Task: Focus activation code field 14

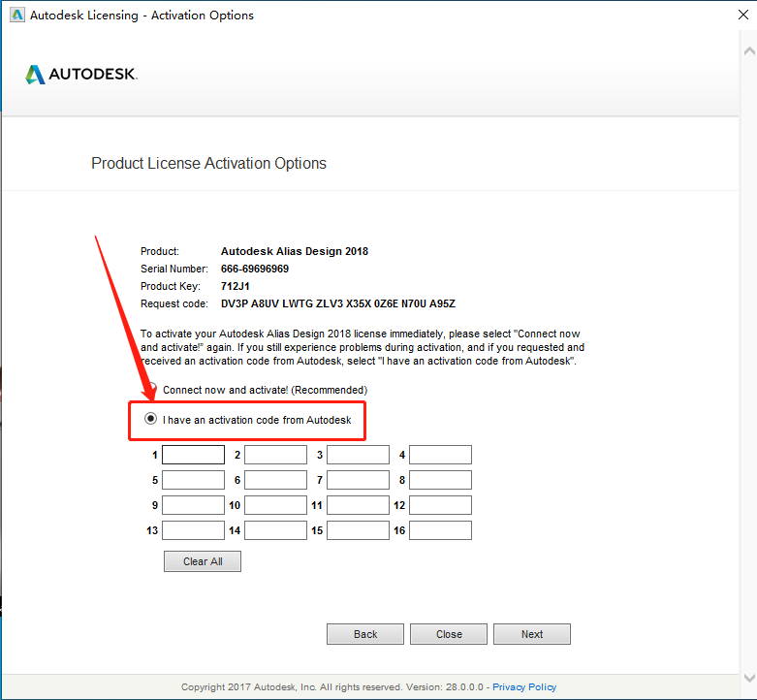Action: click(x=275, y=530)
